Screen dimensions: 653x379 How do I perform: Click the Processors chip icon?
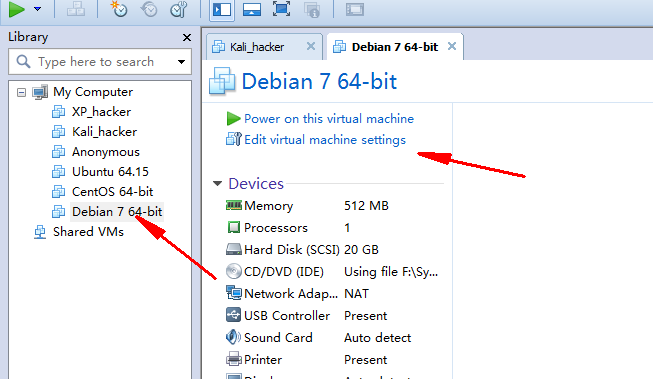point(234,227)
